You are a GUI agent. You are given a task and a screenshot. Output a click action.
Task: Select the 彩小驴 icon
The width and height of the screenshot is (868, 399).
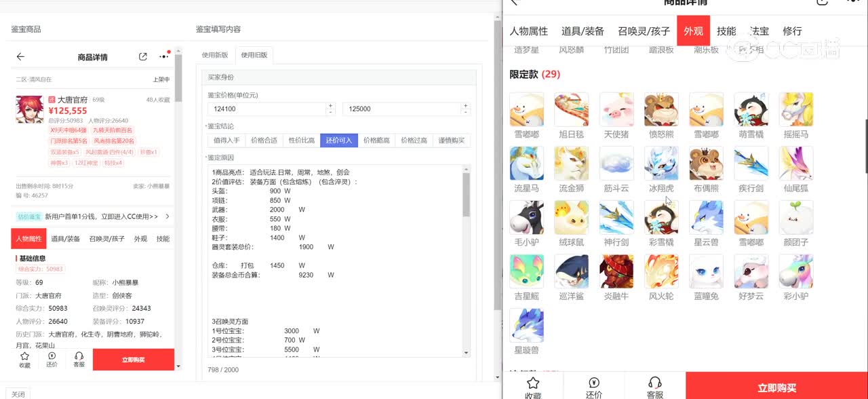[x=795, y=271]
